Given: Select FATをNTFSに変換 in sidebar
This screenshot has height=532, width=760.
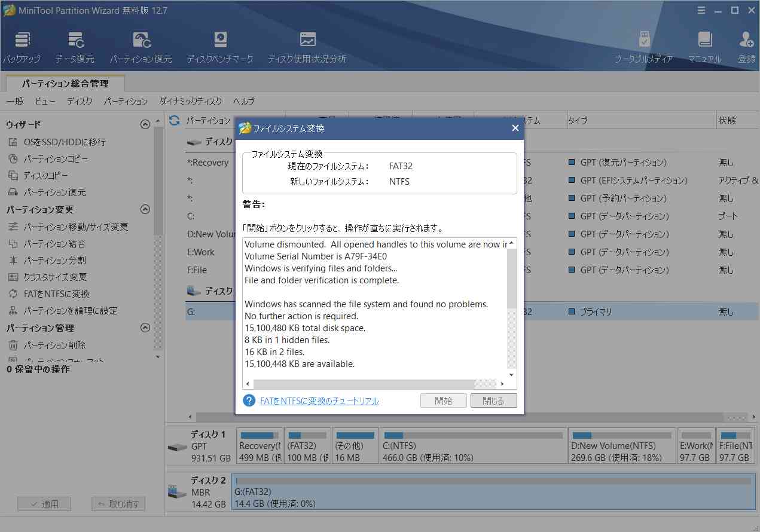Looking at the screenshot, I should point(49,294).
